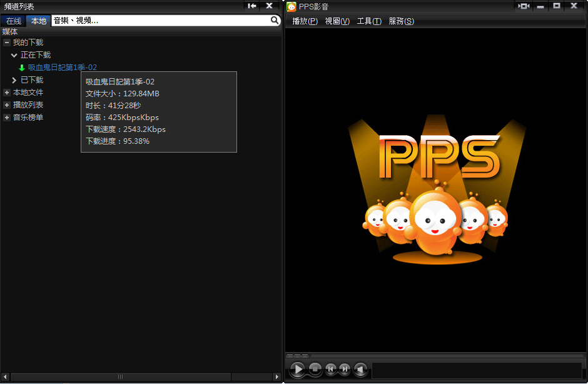Screen dimensions: 588x384
Task: Maximize the PPS影音 window
Action: pyautogui.click(x=557, y=6)
